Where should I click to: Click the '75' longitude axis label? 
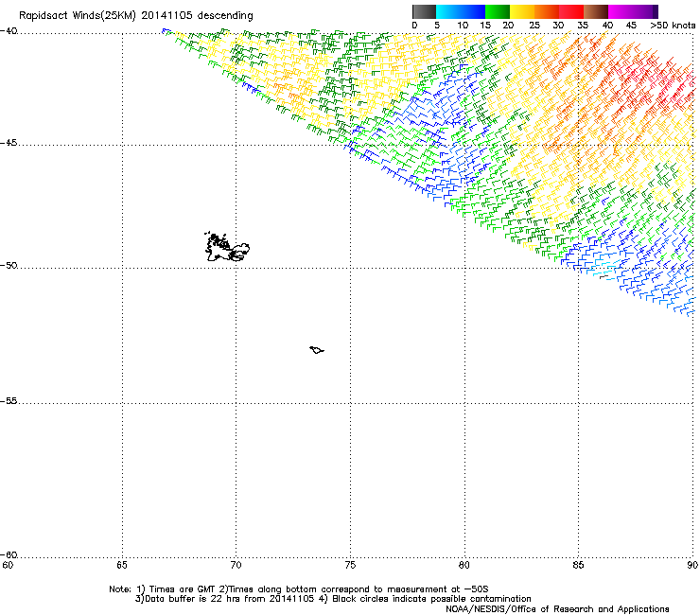pyautogui.click(x=350, y=566)
